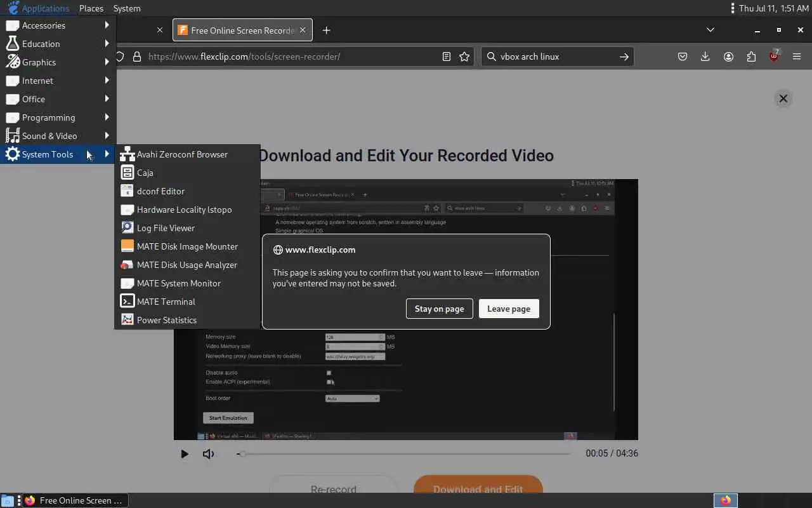Close the recording overlay with X
The width and height of the screenshot is (812, 508).
[x=783, y=98]
